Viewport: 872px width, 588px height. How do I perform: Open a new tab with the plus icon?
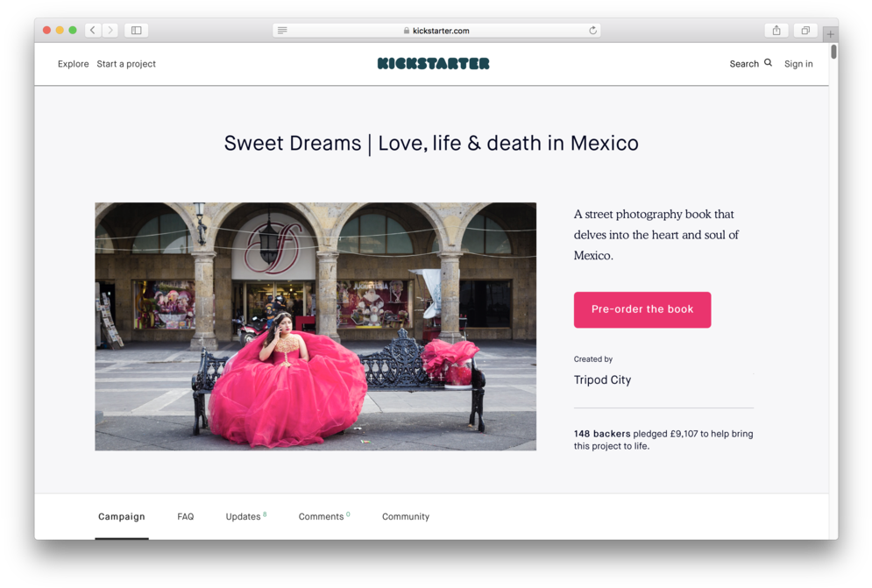(830, 32)
